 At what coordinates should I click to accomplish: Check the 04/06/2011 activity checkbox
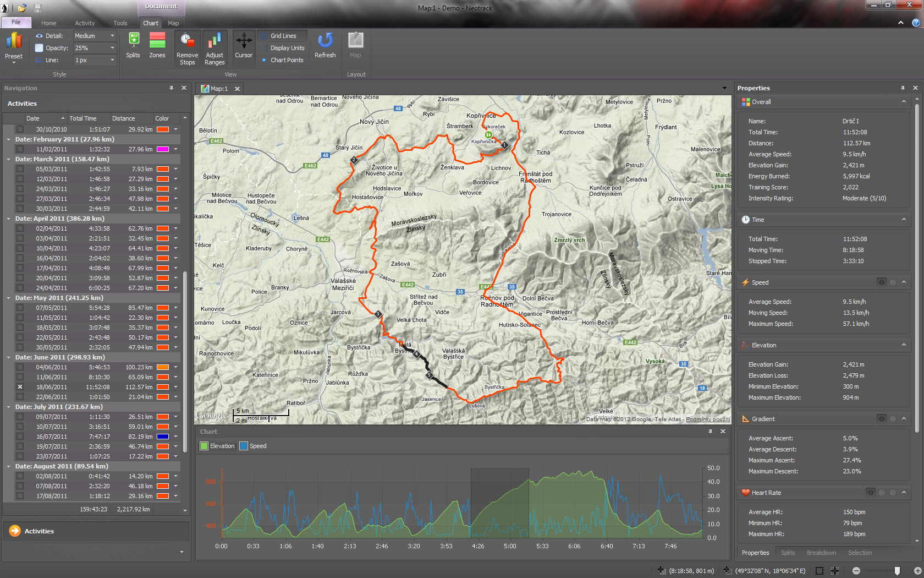(x=20, y=367)
